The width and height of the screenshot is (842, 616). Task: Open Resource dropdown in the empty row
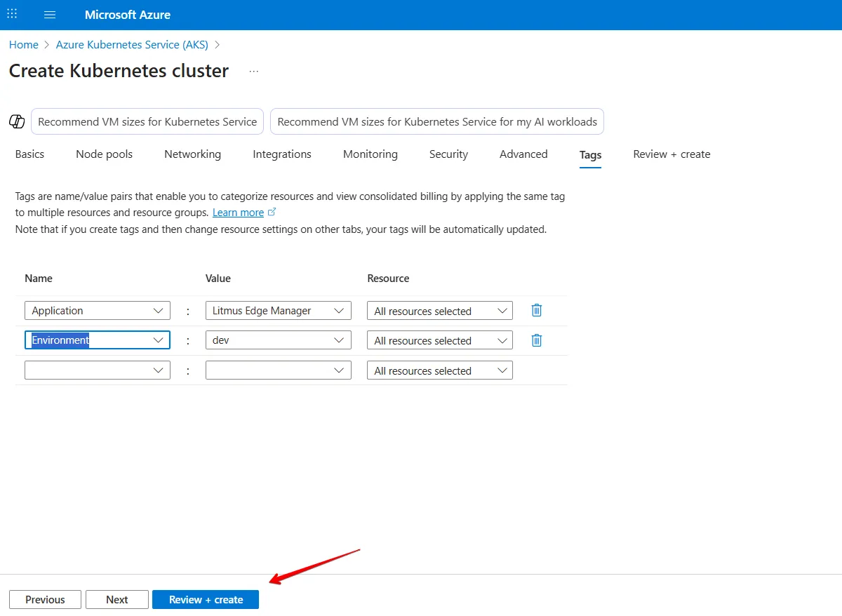point(440,370)
